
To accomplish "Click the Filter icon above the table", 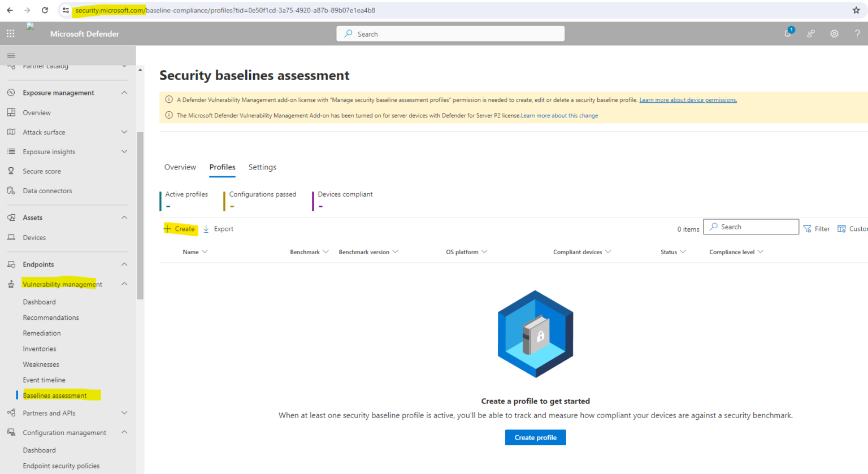I will 817,228.
